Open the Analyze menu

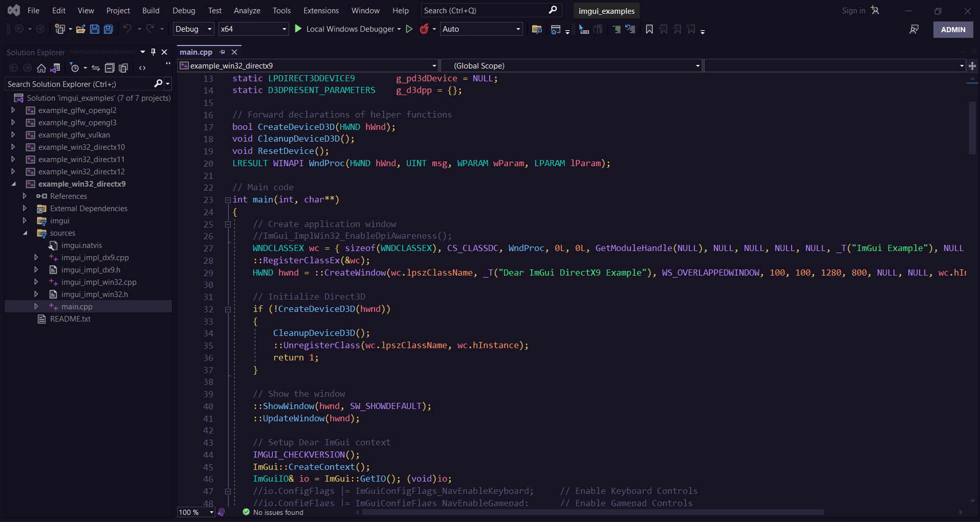pyautogui.click(x=247, y=10)
